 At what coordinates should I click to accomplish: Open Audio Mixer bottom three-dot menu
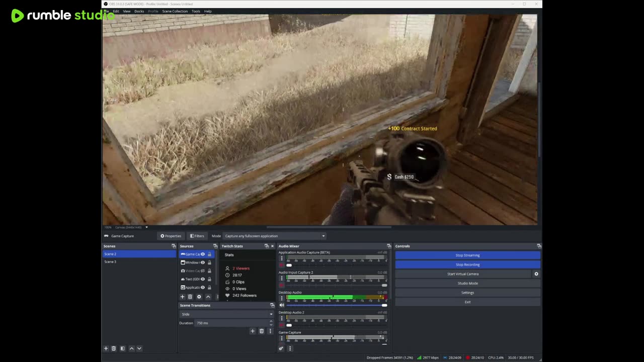point(290,348)
